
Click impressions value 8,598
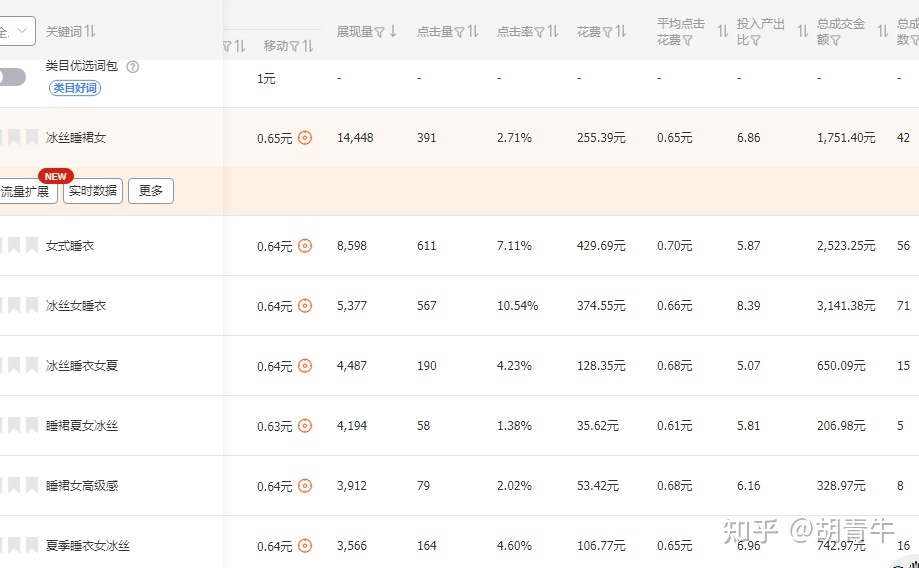coord(352,246)
